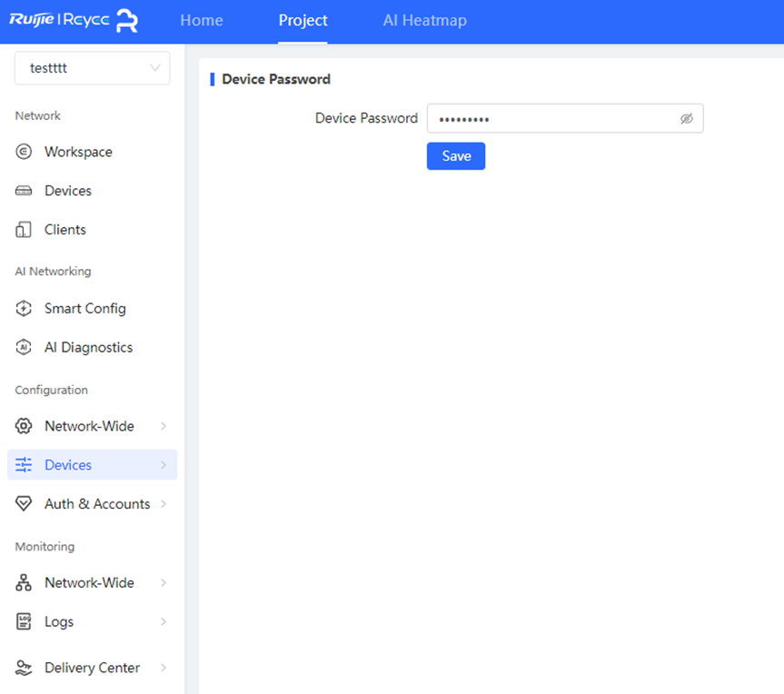Expand the Auth & Accounts chevron
Image resolution: width=784 pixels, height=694 pixels.
[164, 504]
